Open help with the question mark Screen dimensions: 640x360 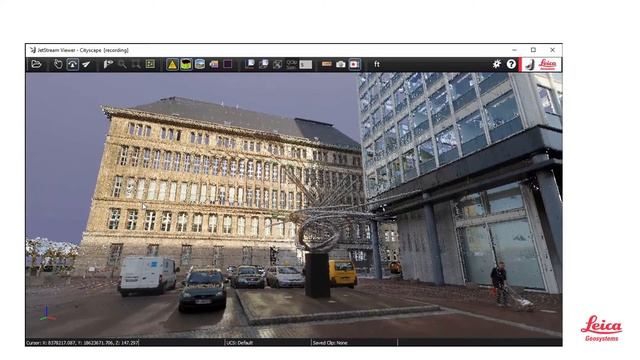[x=511, y=64]
